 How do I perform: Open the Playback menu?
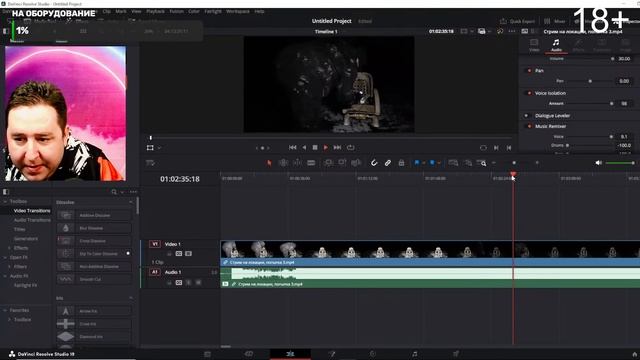(x=155, y=11)
